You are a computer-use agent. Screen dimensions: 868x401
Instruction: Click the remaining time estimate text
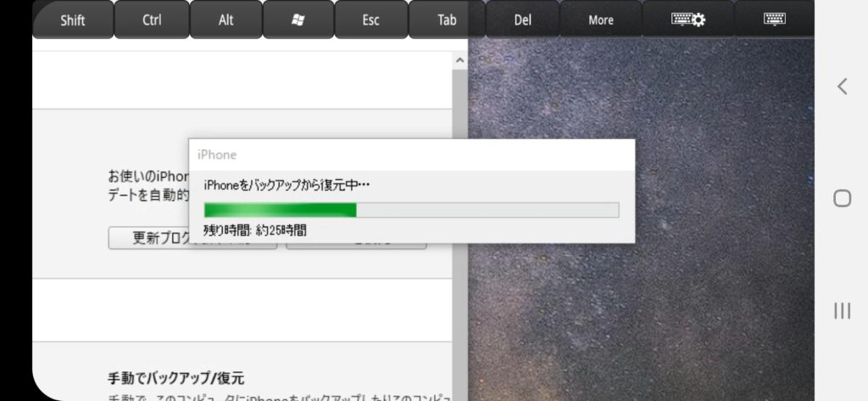click(x=254, y=231)
